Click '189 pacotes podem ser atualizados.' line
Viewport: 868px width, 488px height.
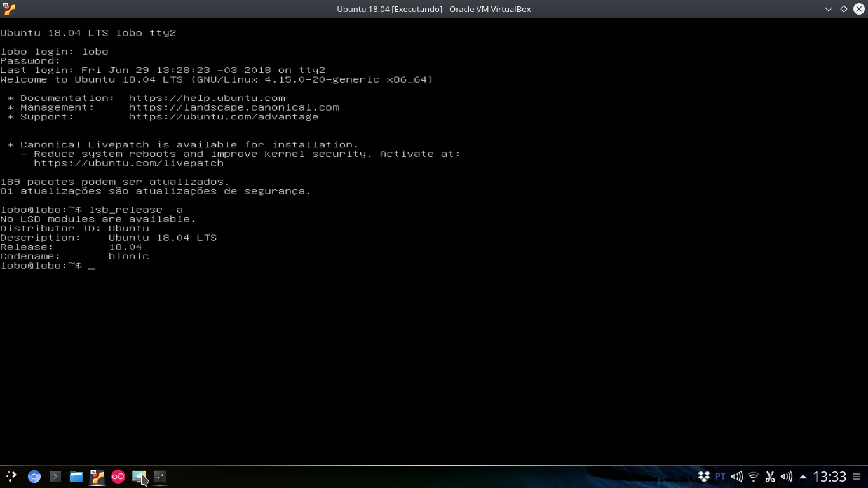[x=115, y=182]
